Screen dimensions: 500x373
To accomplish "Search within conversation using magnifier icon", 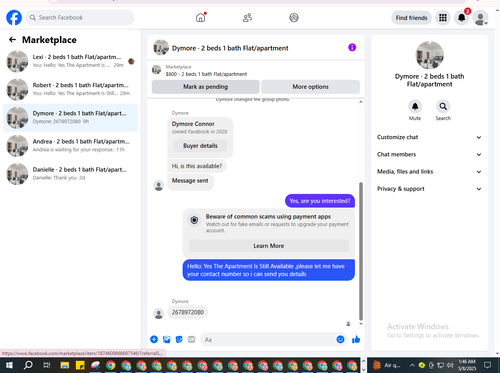I will coord(443,106).
